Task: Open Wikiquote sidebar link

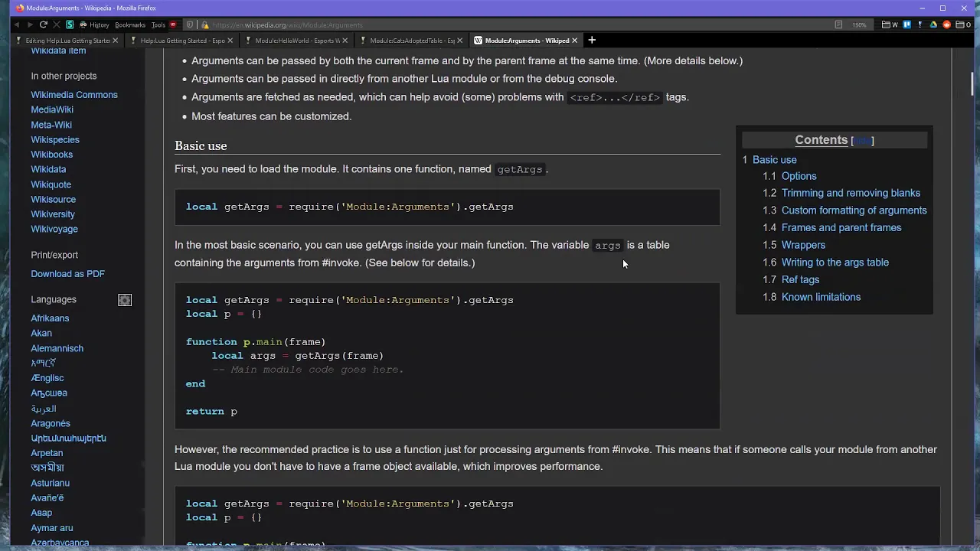Action: pyautogui.click(x=51, y=184)
